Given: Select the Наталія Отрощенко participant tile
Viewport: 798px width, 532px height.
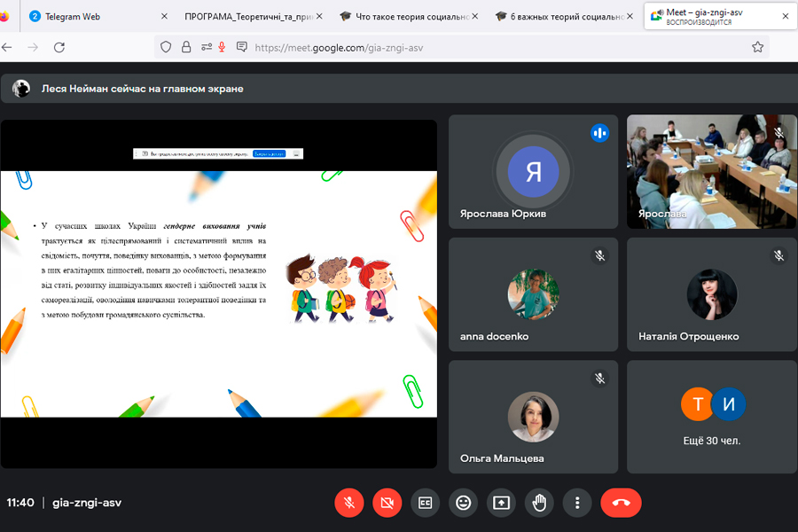Looking at the screenshot, I should pyautogui.click(x=711, y=294).
